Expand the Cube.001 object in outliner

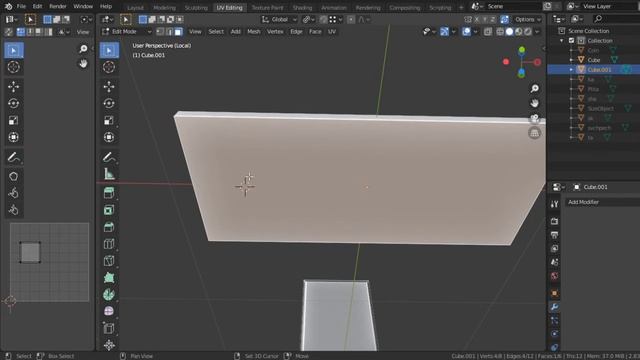click(x=571, y=70)
